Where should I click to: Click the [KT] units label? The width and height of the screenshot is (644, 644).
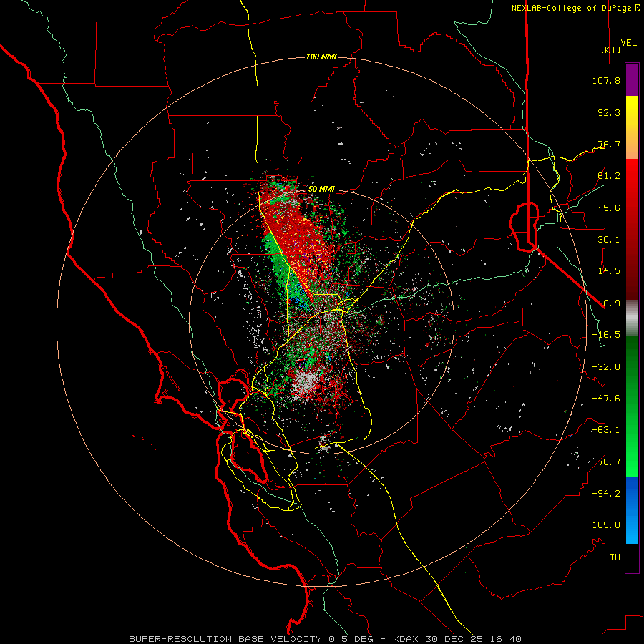pyautogui.click(x=610, y=49)
